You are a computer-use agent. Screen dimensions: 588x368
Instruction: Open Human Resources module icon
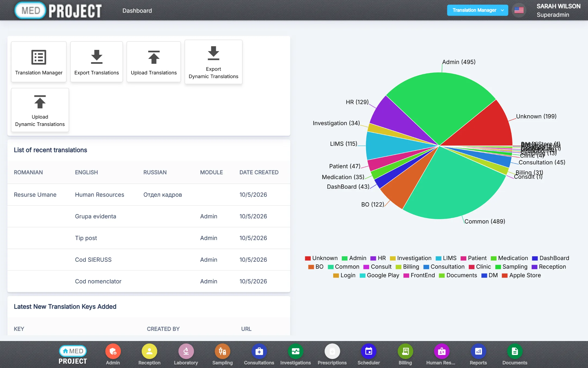[x=441, y=355]
